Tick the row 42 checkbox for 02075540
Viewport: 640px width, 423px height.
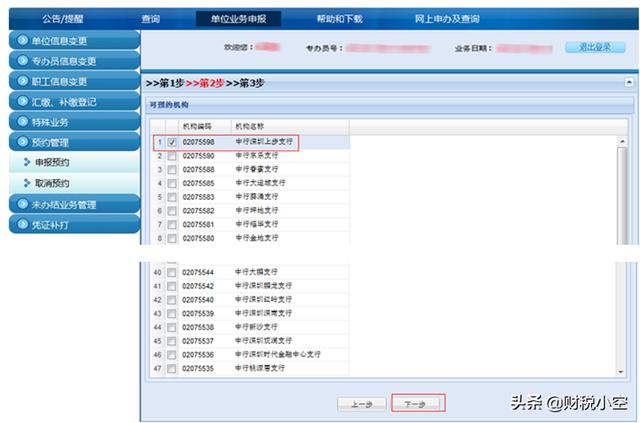coord(171,300)
